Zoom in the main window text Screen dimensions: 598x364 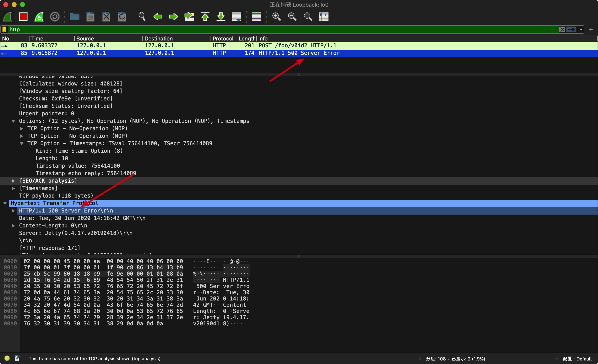click(x=276, y=17)
